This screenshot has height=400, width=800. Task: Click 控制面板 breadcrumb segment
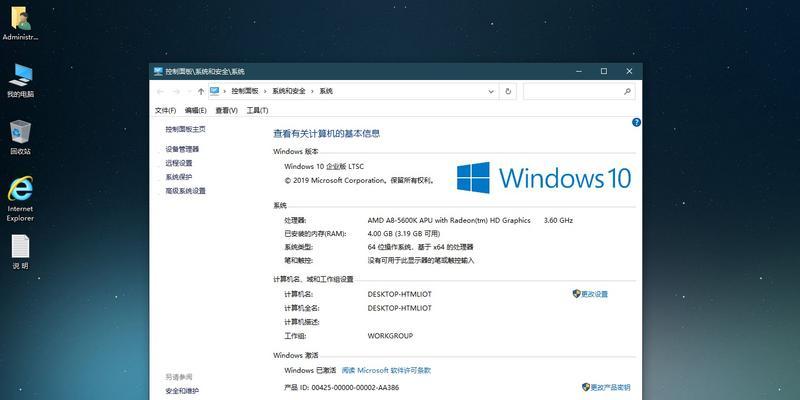click(x=244, y=91)
